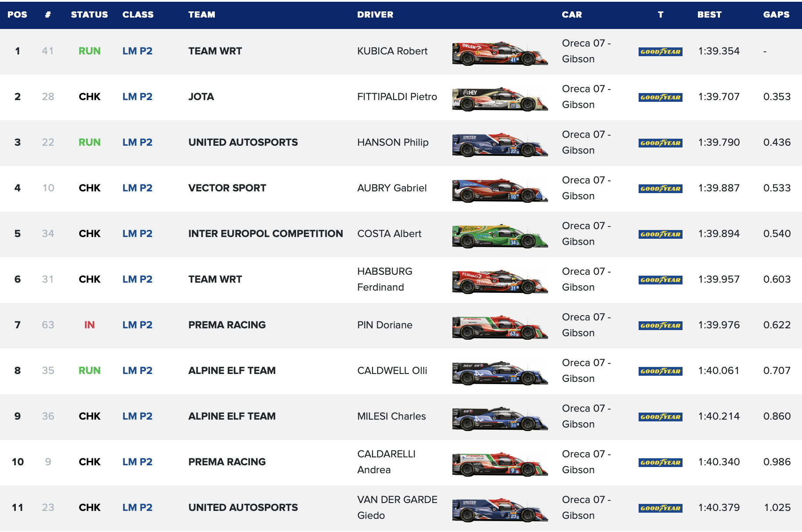The width and height of the screenshot is (802, 532).
Task: Click the Goodyear tyre logo in VAN DER GARDE row
Action: coord(660,508)
